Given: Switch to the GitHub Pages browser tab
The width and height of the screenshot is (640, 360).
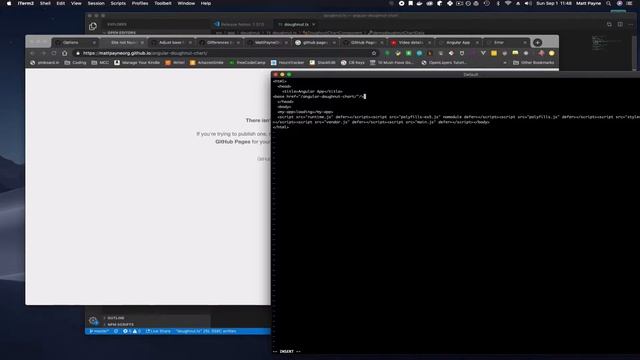Looking at the screenshot, I should (x=362, y=42).
